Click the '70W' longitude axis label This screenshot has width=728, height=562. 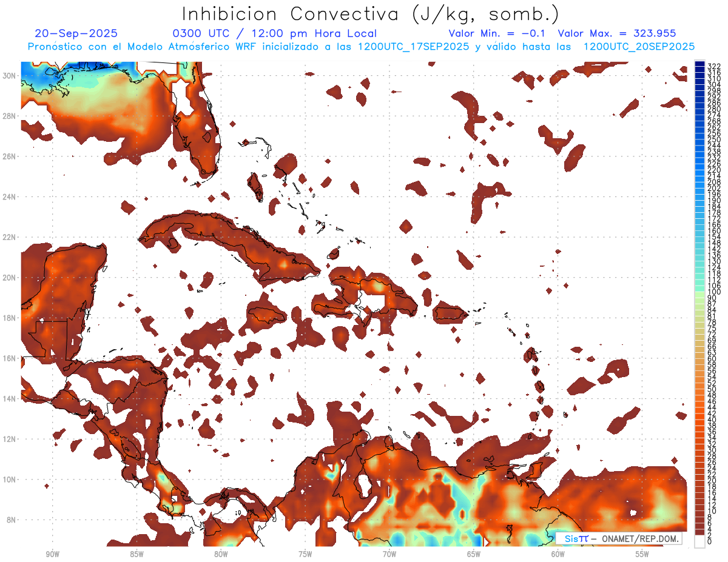tap(389, 554)
